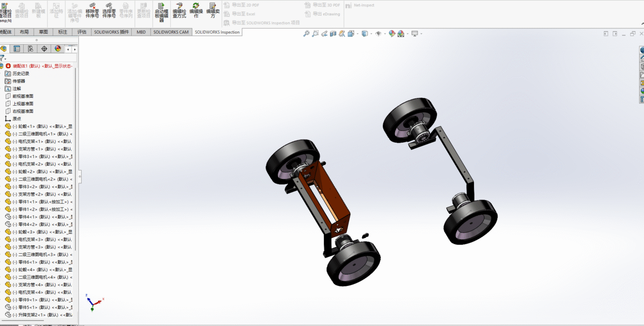
Task: Open the DisplayManager color ball tab
Action: (57, 49)
